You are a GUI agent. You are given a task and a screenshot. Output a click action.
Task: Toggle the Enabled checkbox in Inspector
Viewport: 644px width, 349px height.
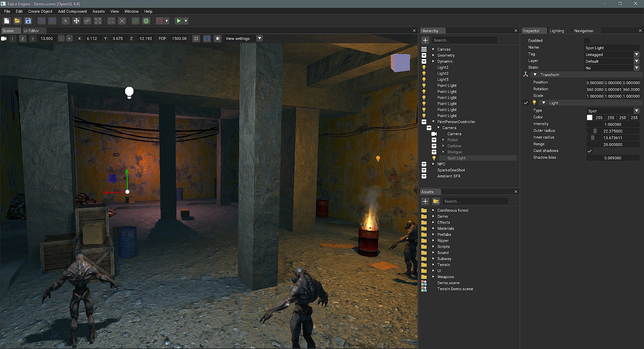(x=587, y=41)
